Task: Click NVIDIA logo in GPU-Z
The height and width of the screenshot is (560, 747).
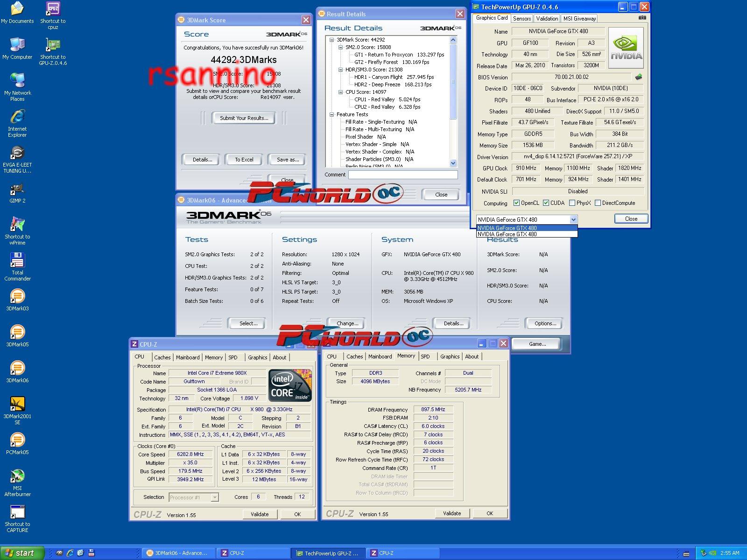Action: click(626, 49)
